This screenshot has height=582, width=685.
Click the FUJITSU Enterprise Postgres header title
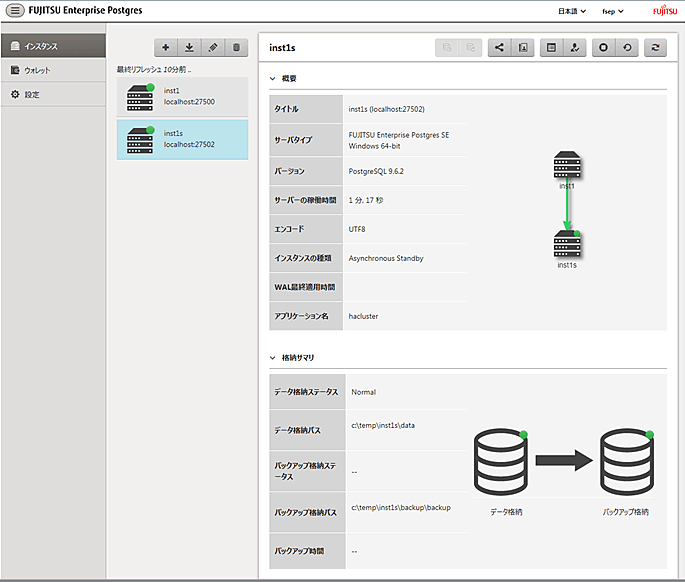(86, 10)
